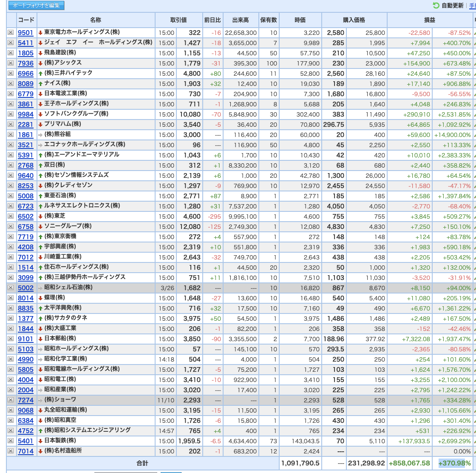Open stock code link 3099
This screenshot has height=473, width=476.
point(25,278)
